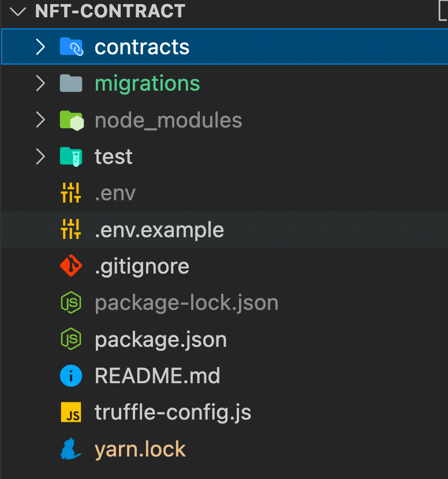Open the .gitignore file
The height and width of the screenshot is (479, 448).
(x=142, y=266)
